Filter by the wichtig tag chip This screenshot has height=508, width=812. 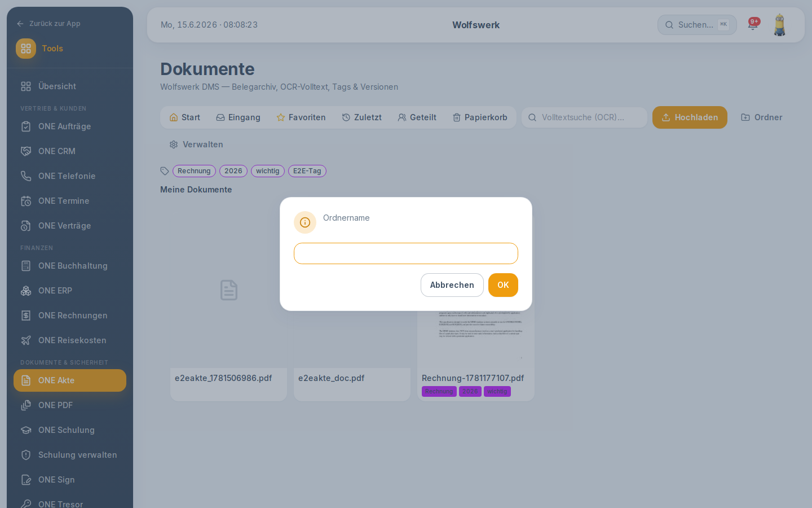coord(267,171)
